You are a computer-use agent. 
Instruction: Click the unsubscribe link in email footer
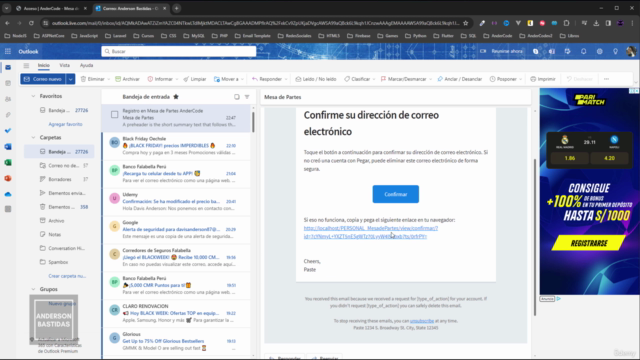(422, 321)
